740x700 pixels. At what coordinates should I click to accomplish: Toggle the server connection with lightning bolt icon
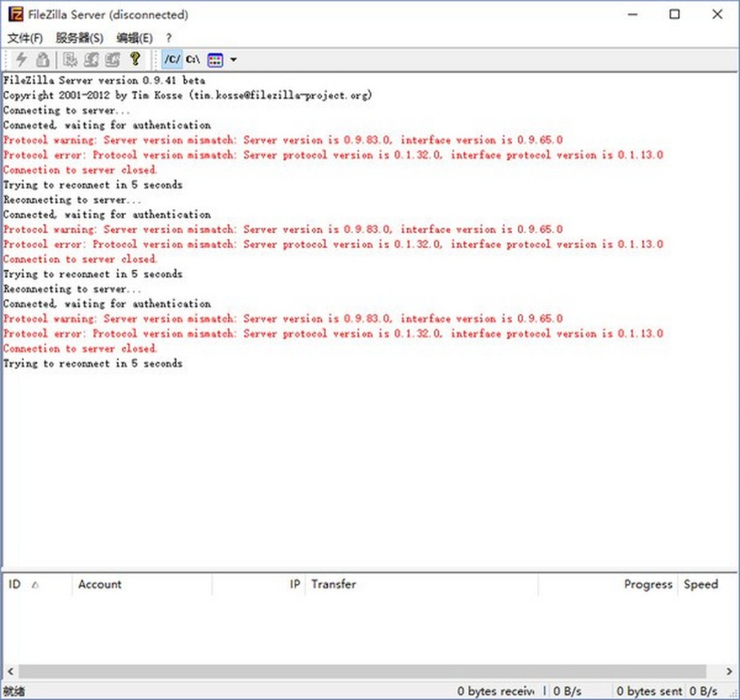pyautogui.click(x=21, y=60)
